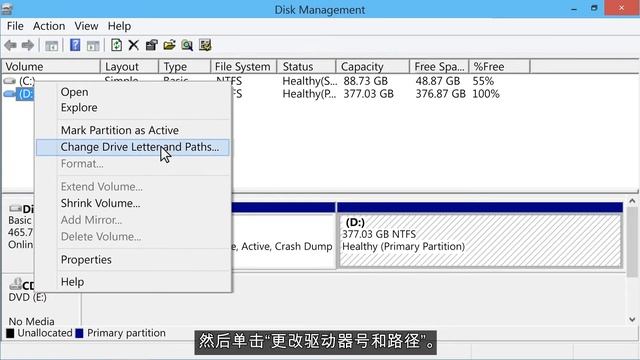This screenshot has width=640, height=360.
Task: Show/hide action pane toolbar icon
Action: tap(93, 46)
